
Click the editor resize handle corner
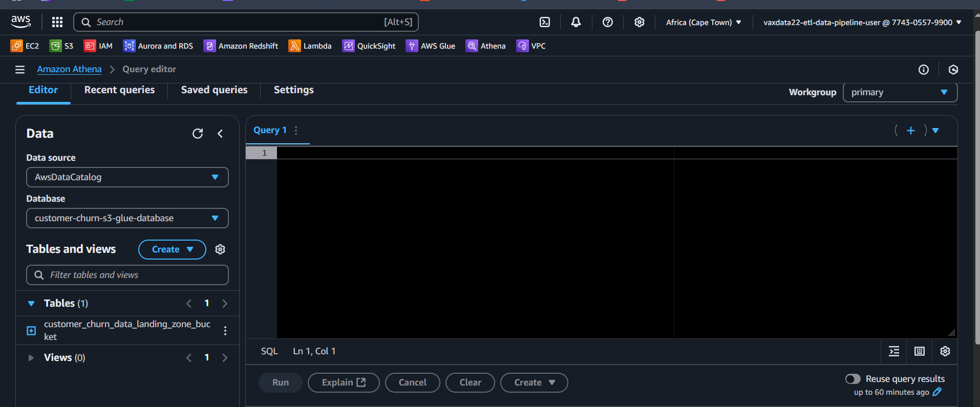[952, 333]
